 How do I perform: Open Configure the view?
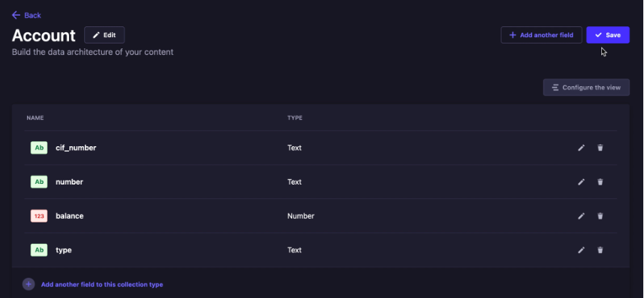pyautogui.click(x=586, y=88)
